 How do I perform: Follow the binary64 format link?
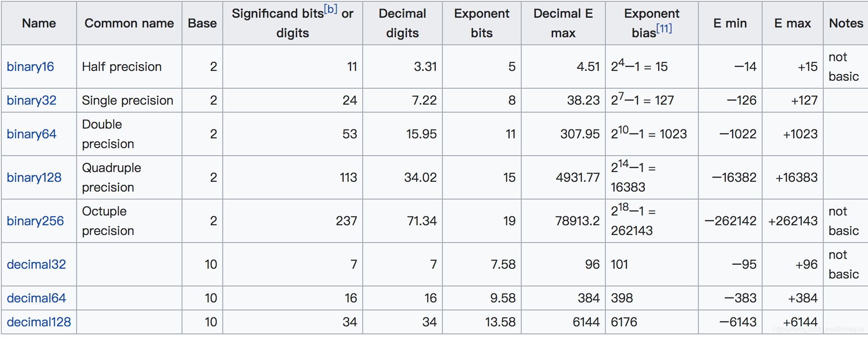32,134
